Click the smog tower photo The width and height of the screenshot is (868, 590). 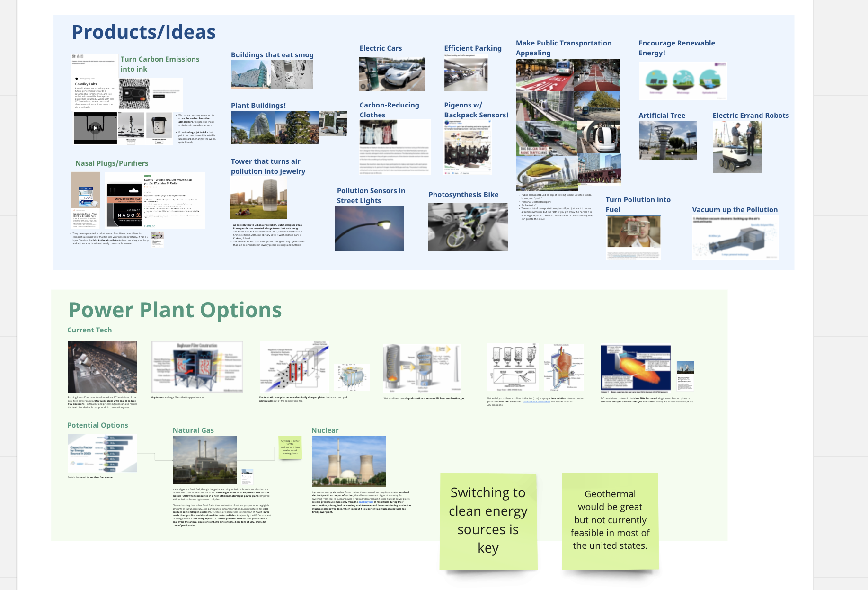pos(259,199)
